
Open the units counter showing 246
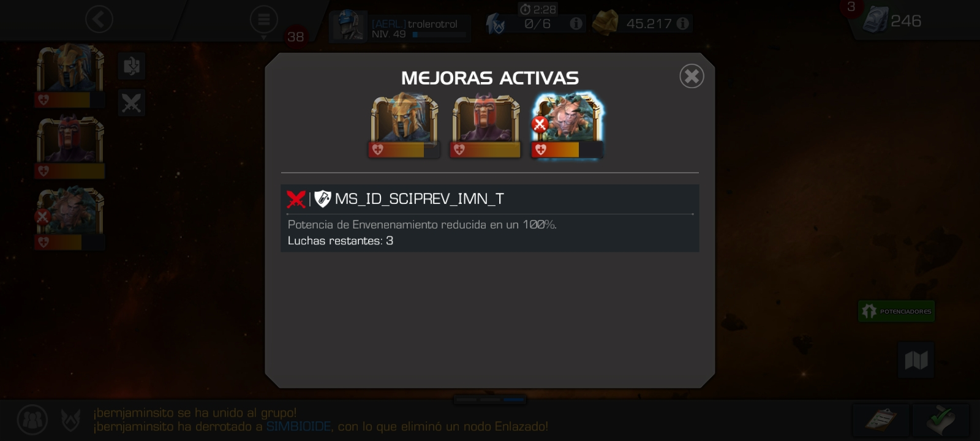tap(892, 20)
